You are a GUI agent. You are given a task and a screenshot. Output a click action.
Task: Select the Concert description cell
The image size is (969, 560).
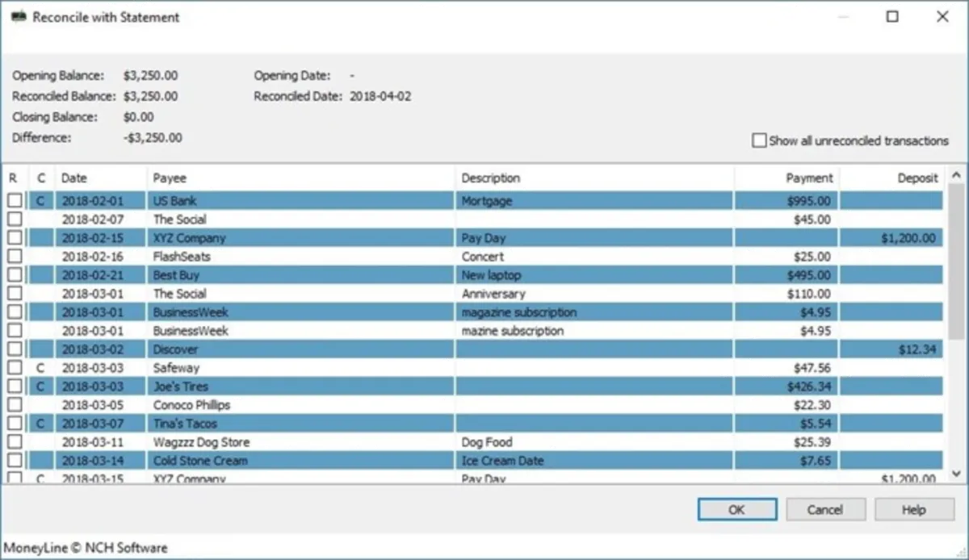[x=595, y=257]
